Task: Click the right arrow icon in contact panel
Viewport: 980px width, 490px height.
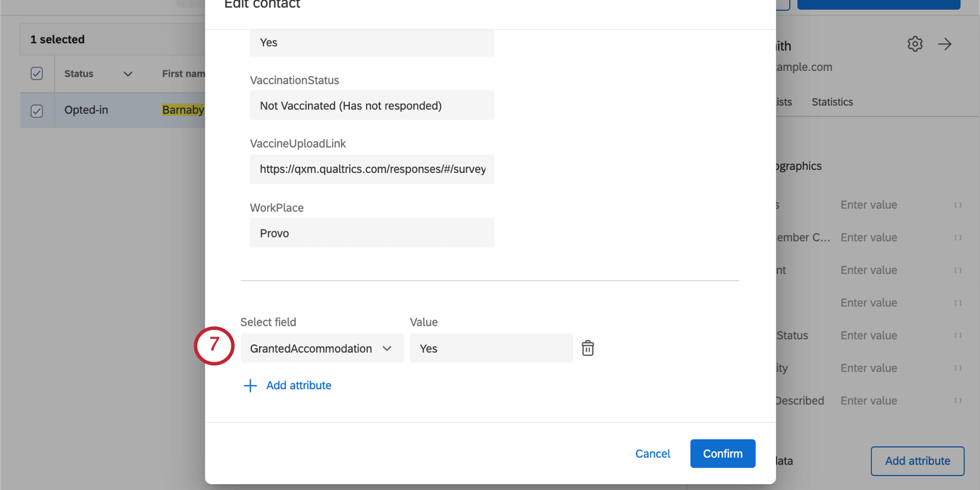Action: pyautogui.click(x=945, y=44)
